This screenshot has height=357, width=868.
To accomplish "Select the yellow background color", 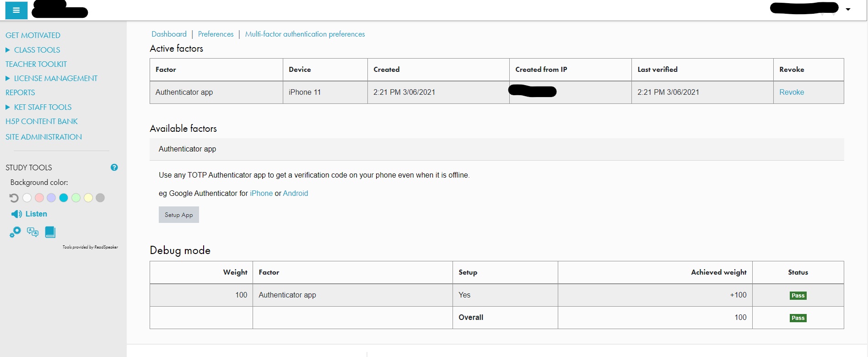I will (88, 198).
